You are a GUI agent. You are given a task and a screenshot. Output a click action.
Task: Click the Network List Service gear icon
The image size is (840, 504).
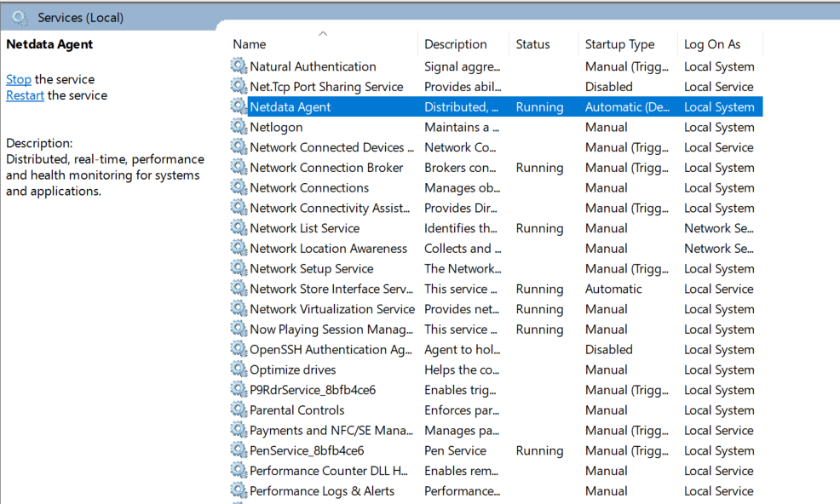coord(239,228)
